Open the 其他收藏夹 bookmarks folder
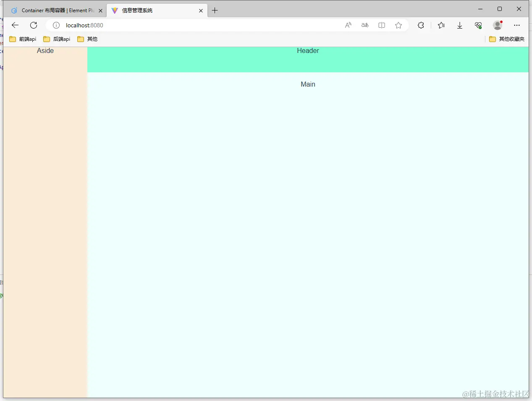532x401 pixels. [507, 39]
